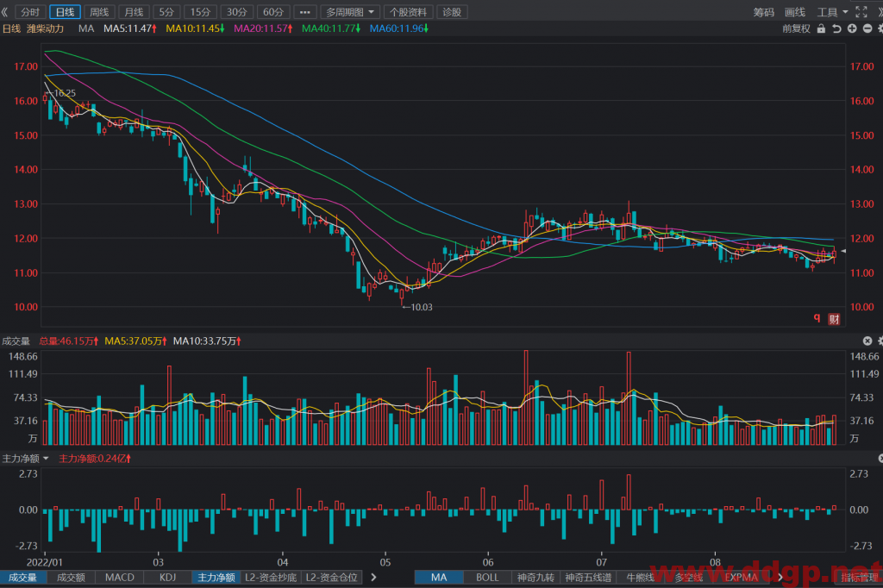
Task: Select the 主力净额 bottom tab
Action: (216, 578)
